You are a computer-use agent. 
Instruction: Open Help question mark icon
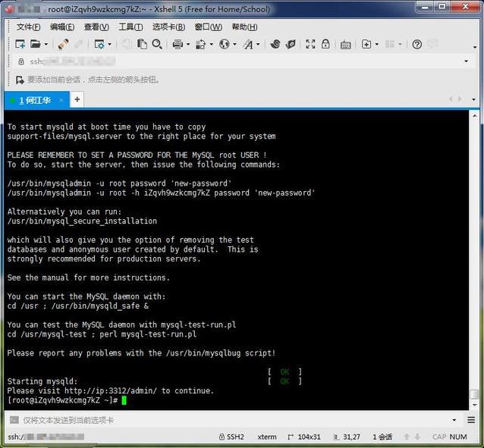pos(417,45)
